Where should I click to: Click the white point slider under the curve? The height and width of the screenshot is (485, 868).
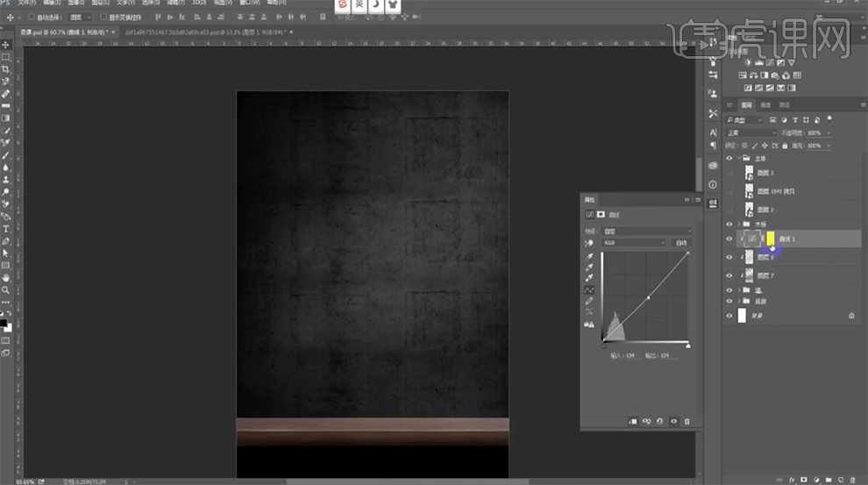pos(687,345)
